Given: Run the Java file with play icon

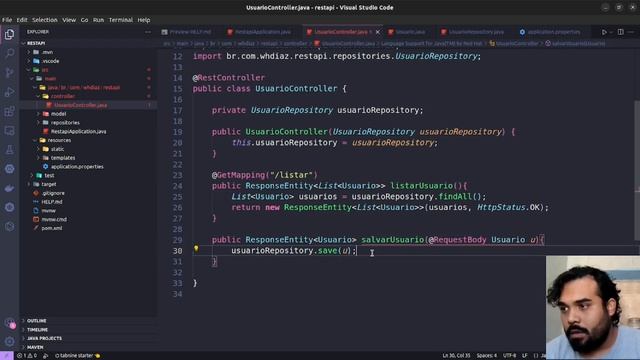Looking at the screenshot, I should click(604, 32).
